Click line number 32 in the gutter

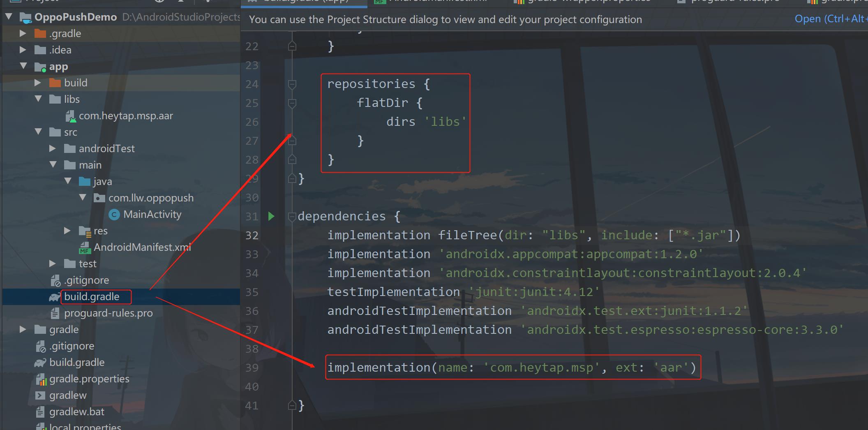pos(252,236)
